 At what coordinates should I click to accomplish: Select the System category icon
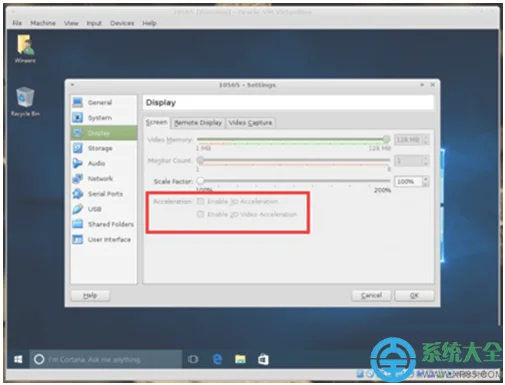(x=77, y=117)
